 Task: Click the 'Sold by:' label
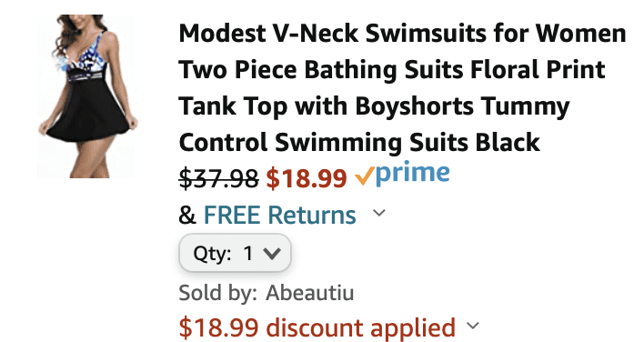pos(218,293)
